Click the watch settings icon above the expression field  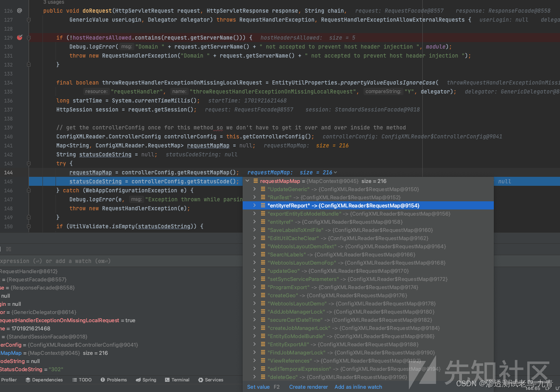point(8,249)
